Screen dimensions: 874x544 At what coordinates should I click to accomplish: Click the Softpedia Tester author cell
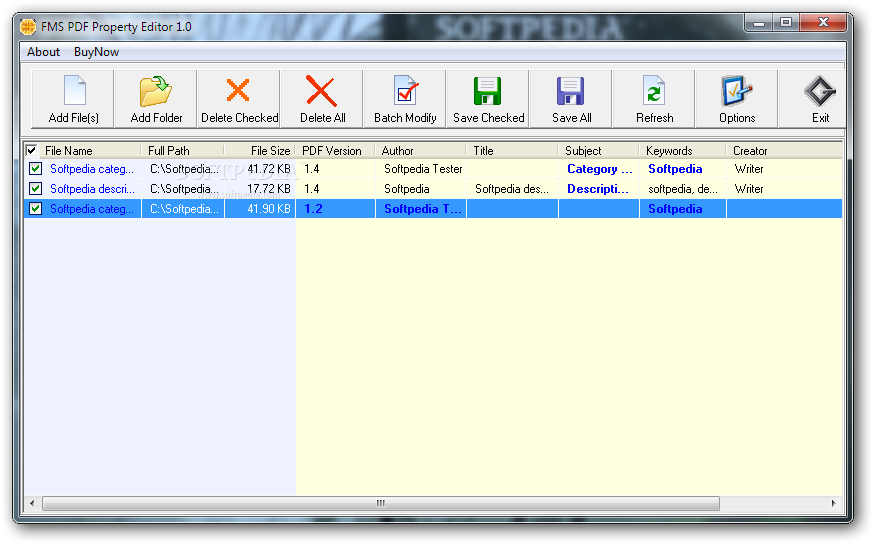click(423, 168)
